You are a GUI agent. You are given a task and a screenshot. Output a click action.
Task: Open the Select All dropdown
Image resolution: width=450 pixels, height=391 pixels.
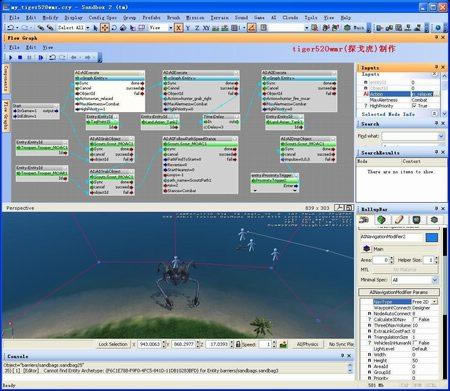88,28
